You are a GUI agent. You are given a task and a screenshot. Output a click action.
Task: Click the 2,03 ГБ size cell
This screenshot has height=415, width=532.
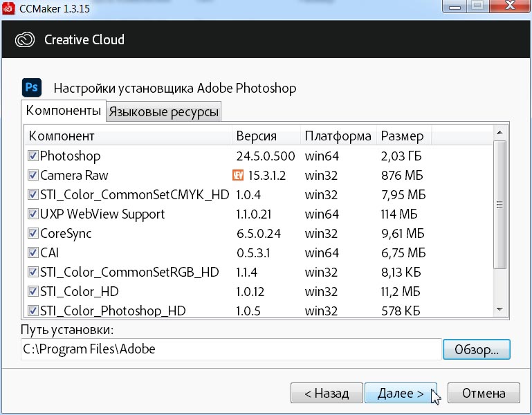pyautogui.click(x=401, y=156)
